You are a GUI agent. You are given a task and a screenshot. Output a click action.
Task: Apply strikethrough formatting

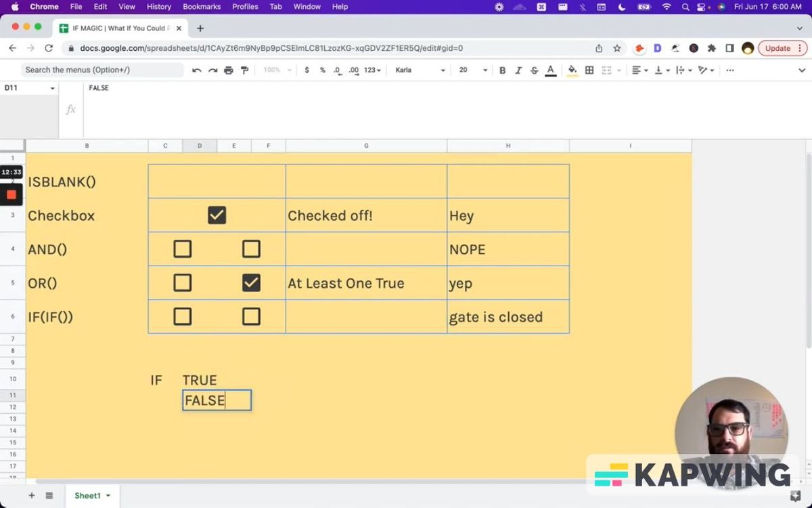coord(535,70)
